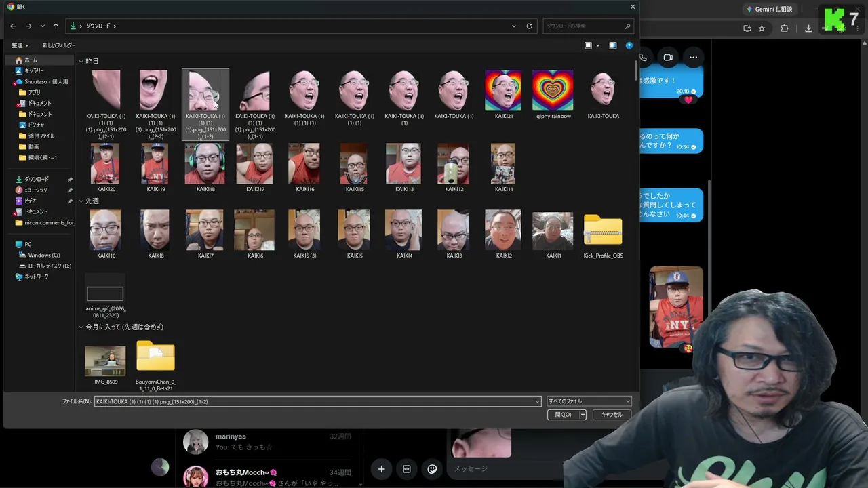Image resolution: width=868 pixels, height=488 pixels.
Task: Add attachment with plus button
Action: (x=381, y=469)
